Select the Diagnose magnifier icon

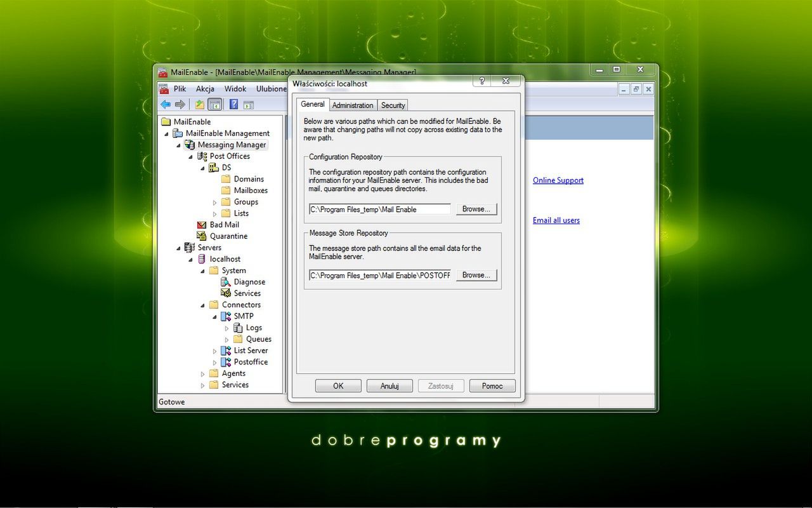(226, 282)
